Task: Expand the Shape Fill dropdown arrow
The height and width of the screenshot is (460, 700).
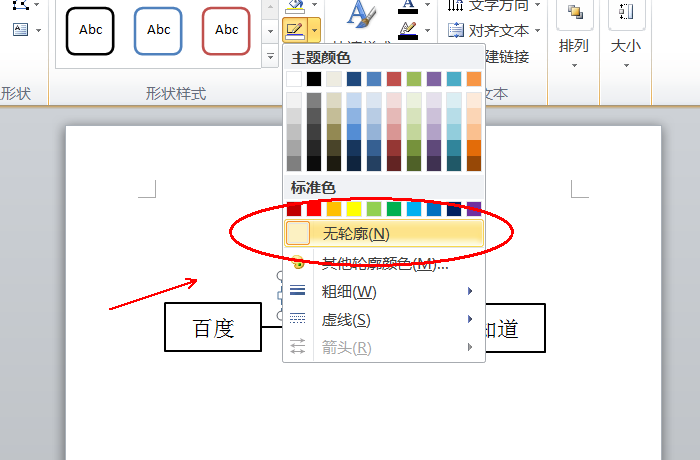Action: [x=315, y=5]
